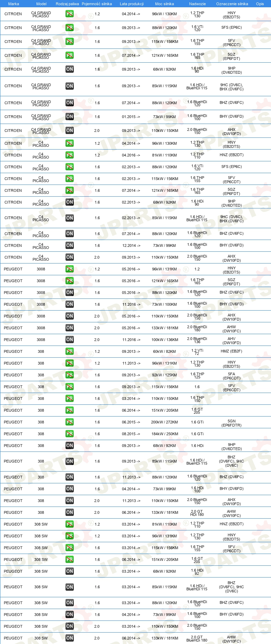Click the 'Oznaczenie silnika' column header
This screenshot has height=644, width=271.
click(x=232, y=4)
